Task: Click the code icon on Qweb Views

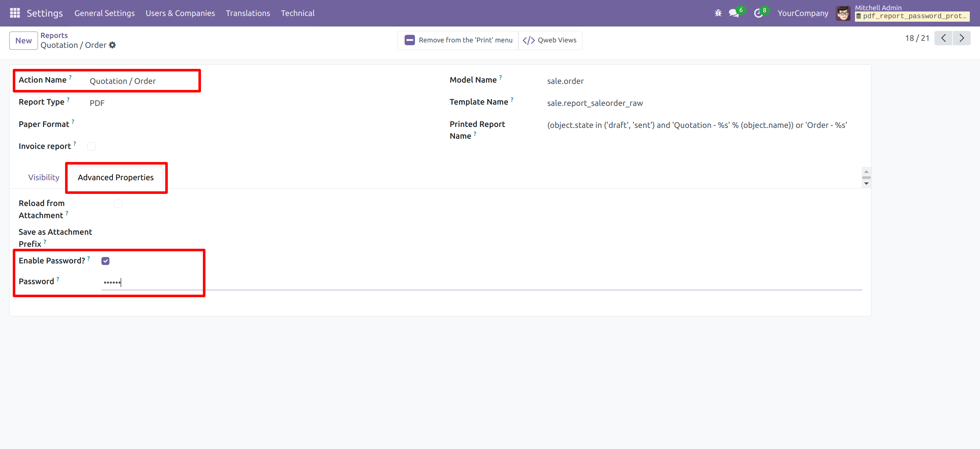Action: click(x=528, y=40)
